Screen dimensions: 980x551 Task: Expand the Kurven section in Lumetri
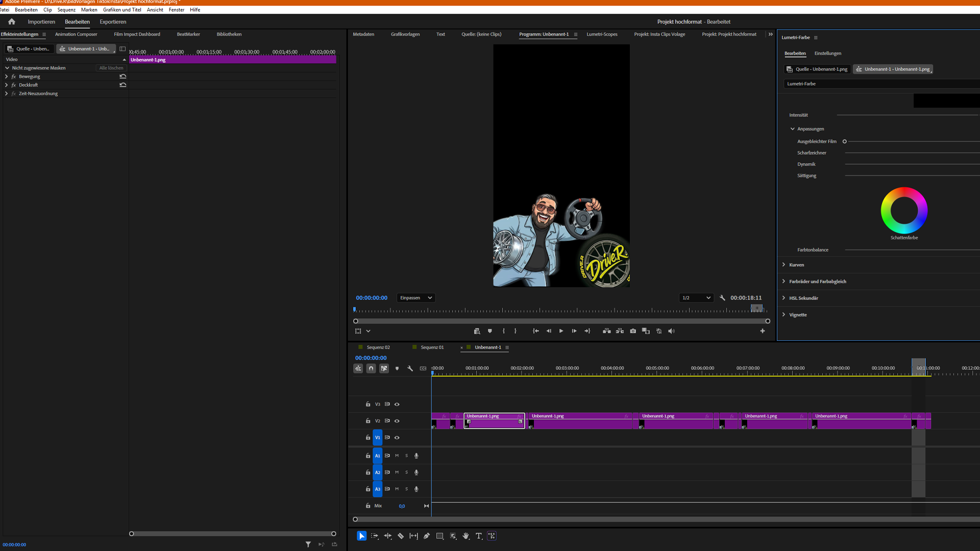tap(783, 265)
